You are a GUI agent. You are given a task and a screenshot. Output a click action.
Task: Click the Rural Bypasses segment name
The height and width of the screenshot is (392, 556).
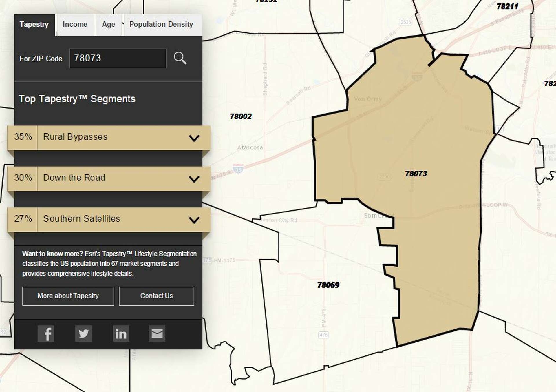pyautogui.click(x=75, y=137)
